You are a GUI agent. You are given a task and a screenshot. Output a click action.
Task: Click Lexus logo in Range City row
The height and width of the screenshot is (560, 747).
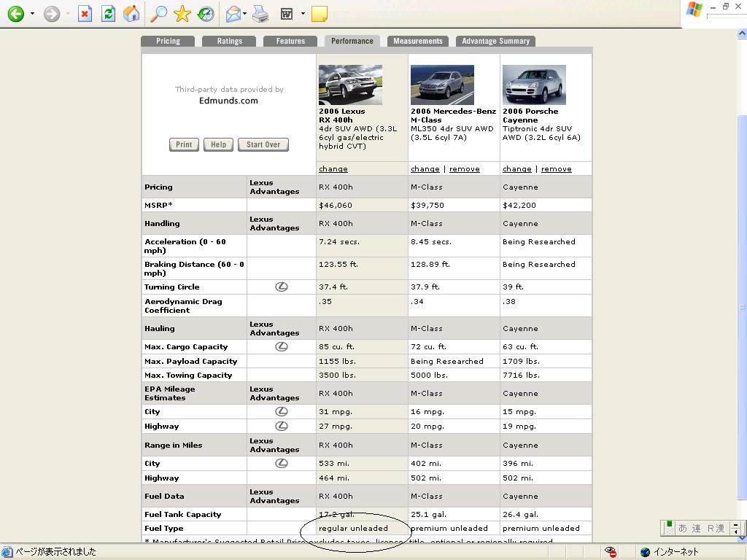click(282, 463)
